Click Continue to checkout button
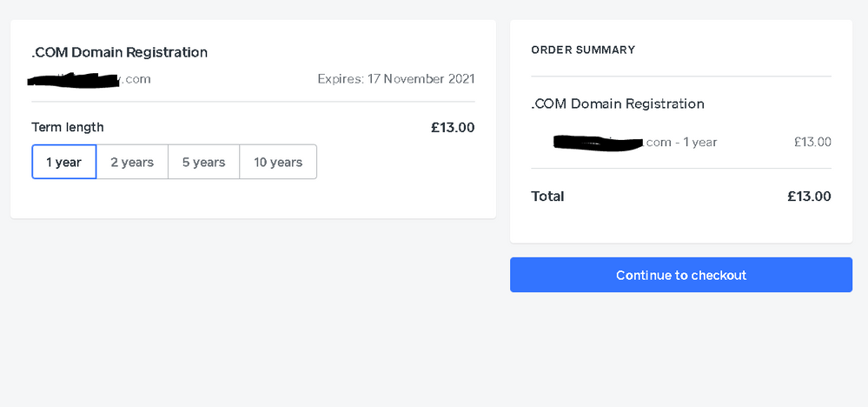 click(x=681, y=275)
